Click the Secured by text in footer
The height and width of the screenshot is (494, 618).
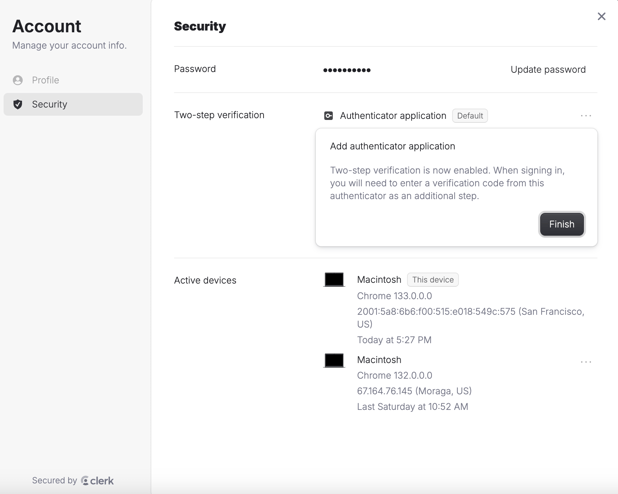(54, 481)
